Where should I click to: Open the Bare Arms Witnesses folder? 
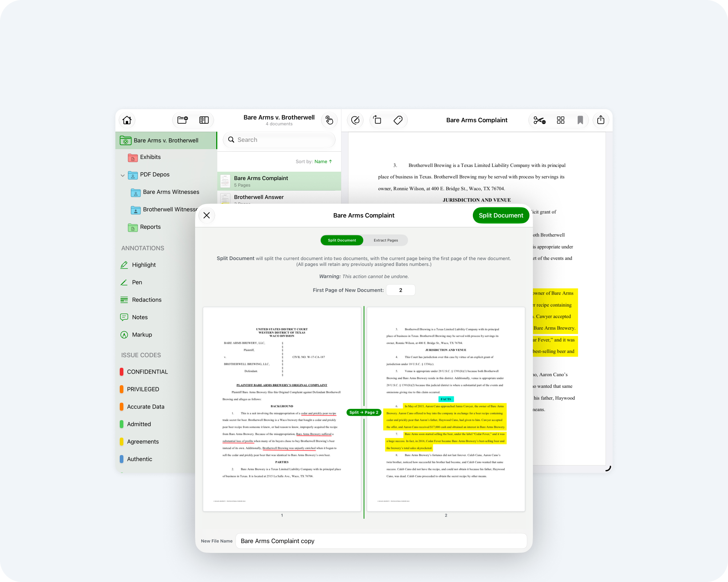(x=165, y=192)
